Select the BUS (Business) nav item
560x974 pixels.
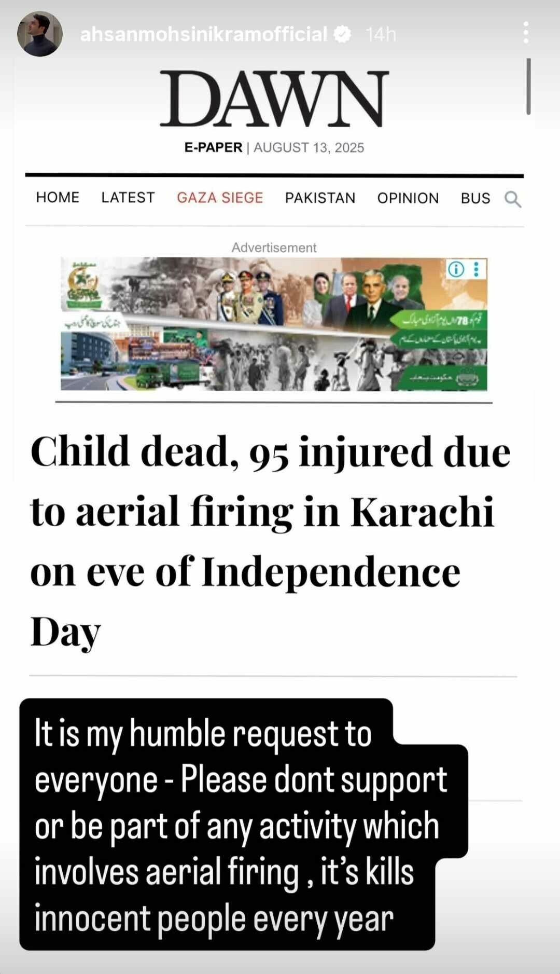click(475, 198)
